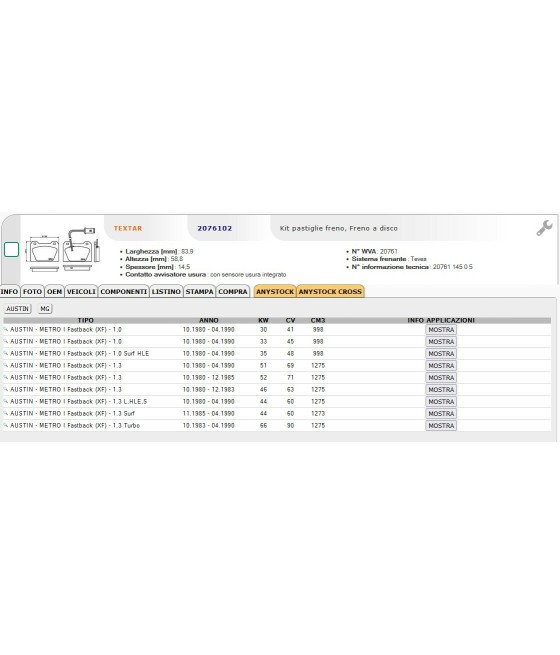Click magnifier icon beside 1.3 L.HLE.S row
This screenshot has height=655, width=560.
click(x=6, y=401)
